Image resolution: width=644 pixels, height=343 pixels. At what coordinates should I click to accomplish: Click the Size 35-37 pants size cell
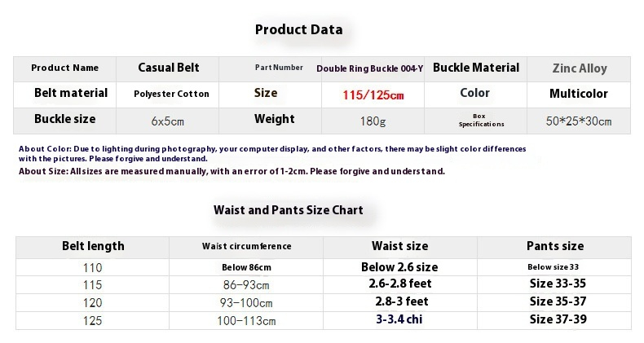(558, 301)
